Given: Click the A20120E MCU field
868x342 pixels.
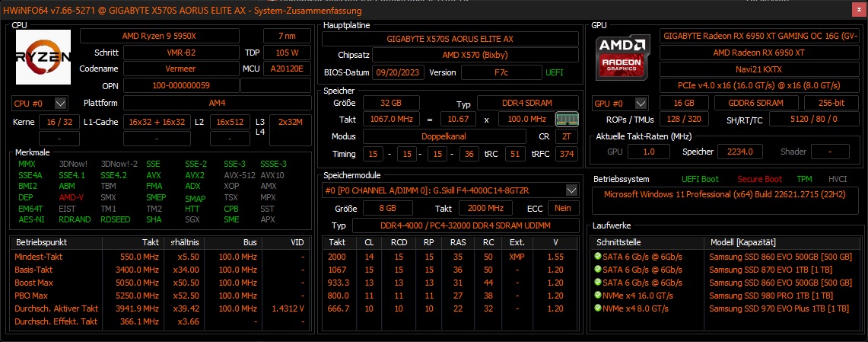Looking at the screenshot, I should tap(287, 69).
